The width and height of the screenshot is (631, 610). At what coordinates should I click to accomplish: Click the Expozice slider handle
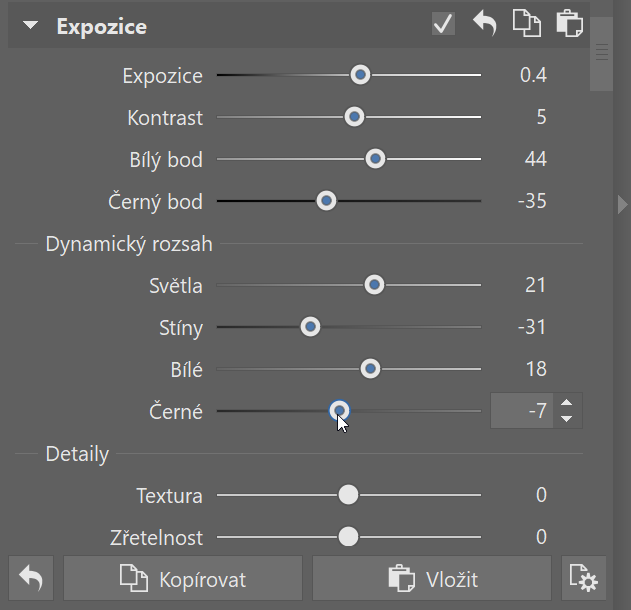coord(360,74)
